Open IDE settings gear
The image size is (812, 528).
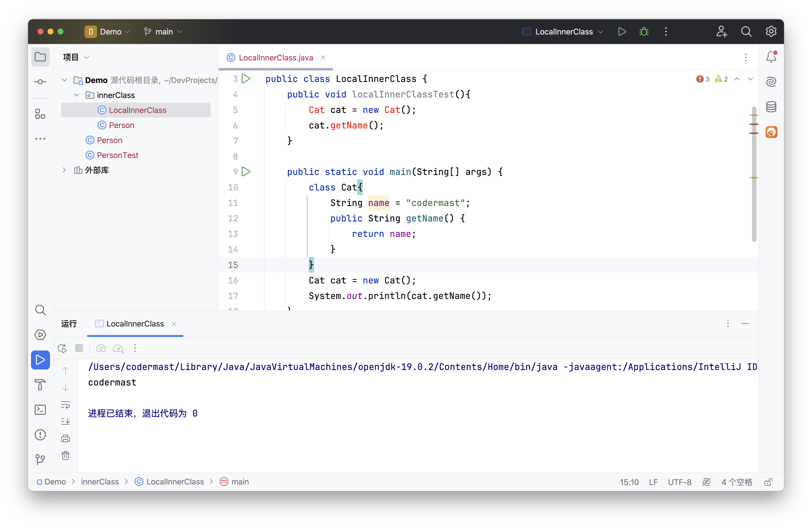click(x=771, y=32)
